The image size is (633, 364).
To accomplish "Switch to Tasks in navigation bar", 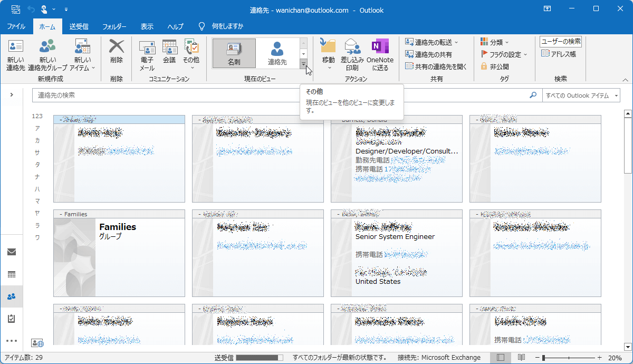I will coord(12,319).
